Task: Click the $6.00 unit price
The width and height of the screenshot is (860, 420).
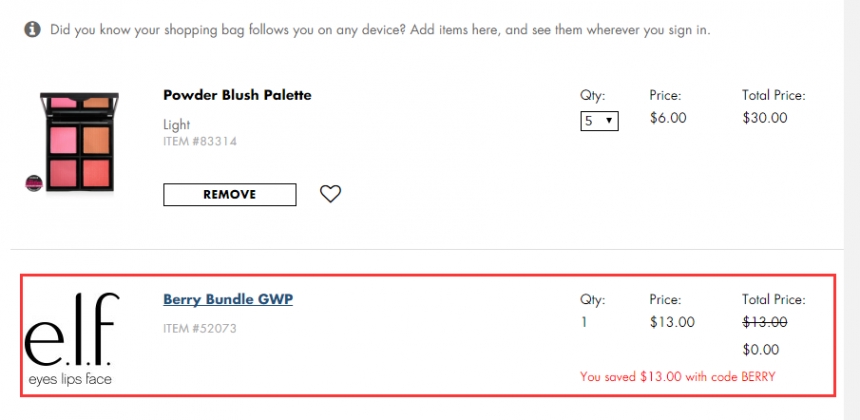Action: (668, 118)
